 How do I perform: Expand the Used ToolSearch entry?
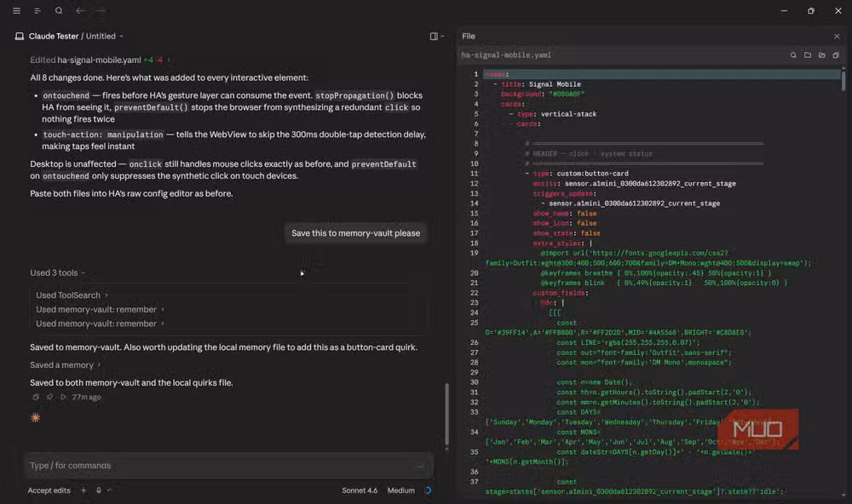[x=72, y=295]
